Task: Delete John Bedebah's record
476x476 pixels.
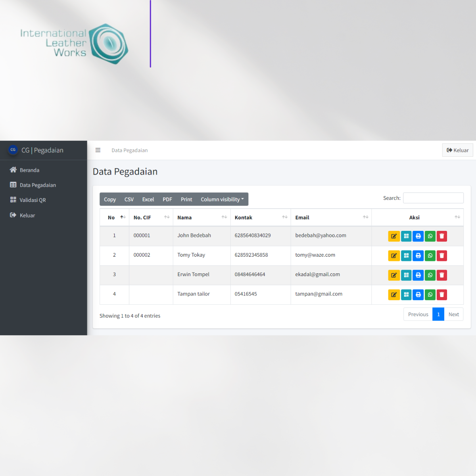Action: [442, 236]
